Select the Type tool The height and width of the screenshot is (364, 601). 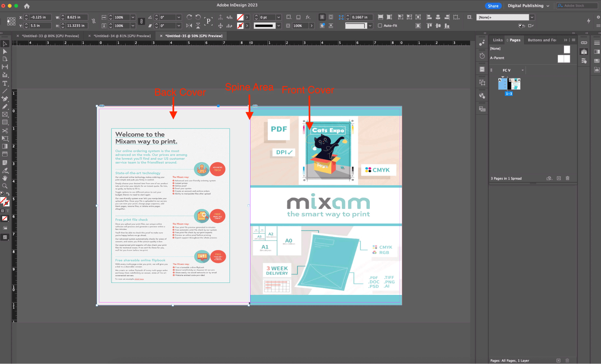[5, 83]
